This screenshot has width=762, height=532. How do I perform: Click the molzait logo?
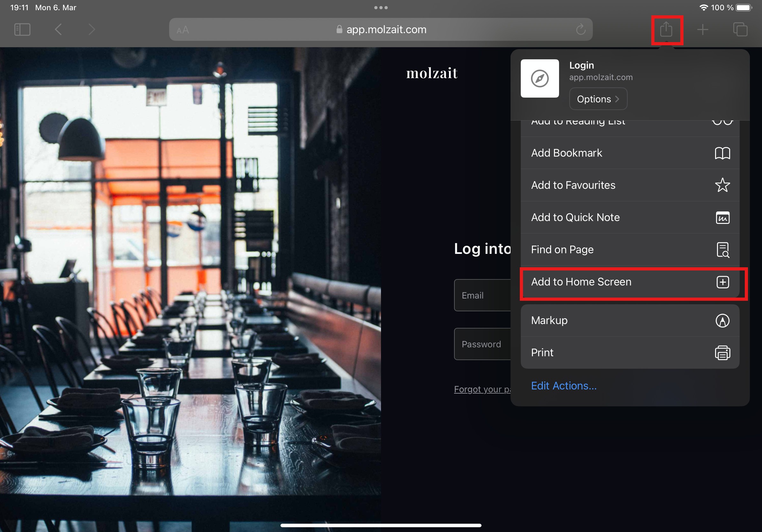[x=432, y=73]
